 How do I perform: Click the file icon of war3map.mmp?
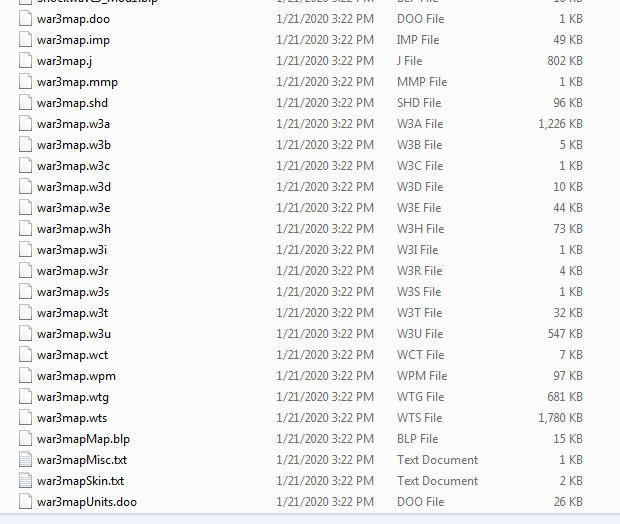pos(25,82)
